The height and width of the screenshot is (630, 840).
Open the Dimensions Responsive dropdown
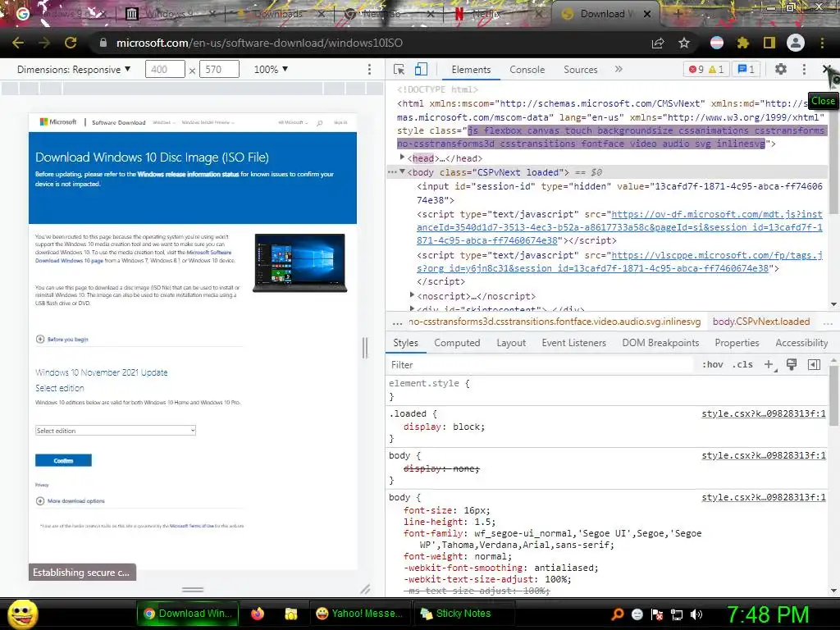click(x=74, y=69)
